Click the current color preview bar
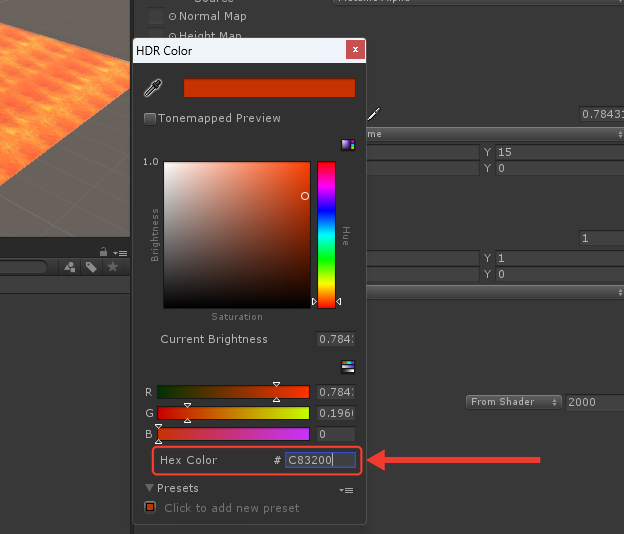Screen dimensions: 624x534 tap(269, 88)
